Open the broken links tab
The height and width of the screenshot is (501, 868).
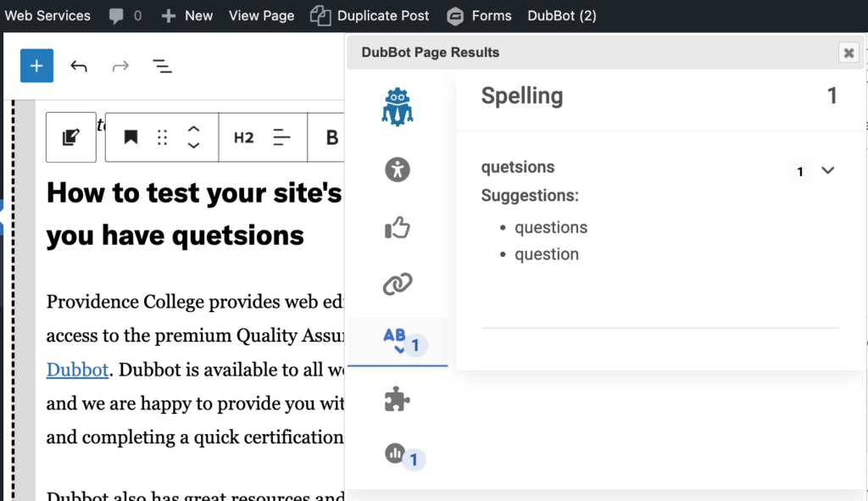coord(398,284)
